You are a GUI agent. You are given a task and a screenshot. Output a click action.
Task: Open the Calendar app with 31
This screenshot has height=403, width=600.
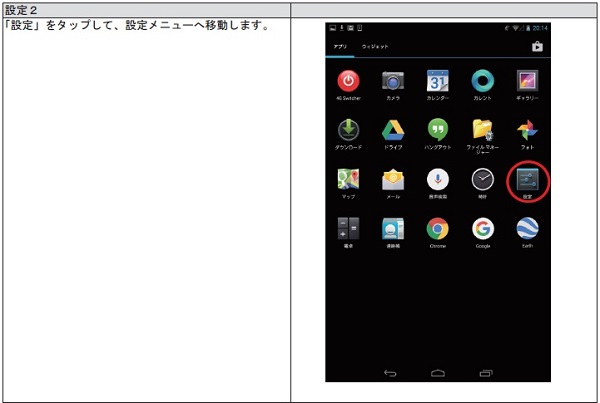[438, 81]
